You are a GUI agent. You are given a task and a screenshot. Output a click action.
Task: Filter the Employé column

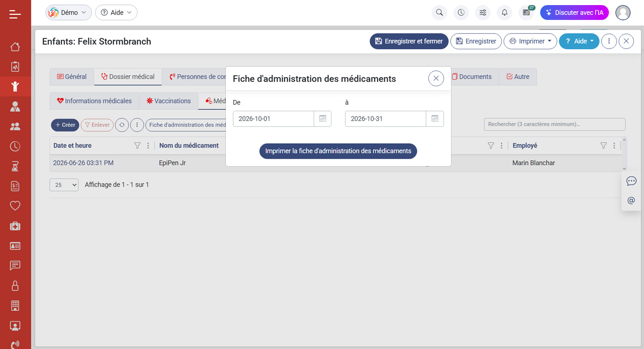pyautogui.click(x=604, y=145)
